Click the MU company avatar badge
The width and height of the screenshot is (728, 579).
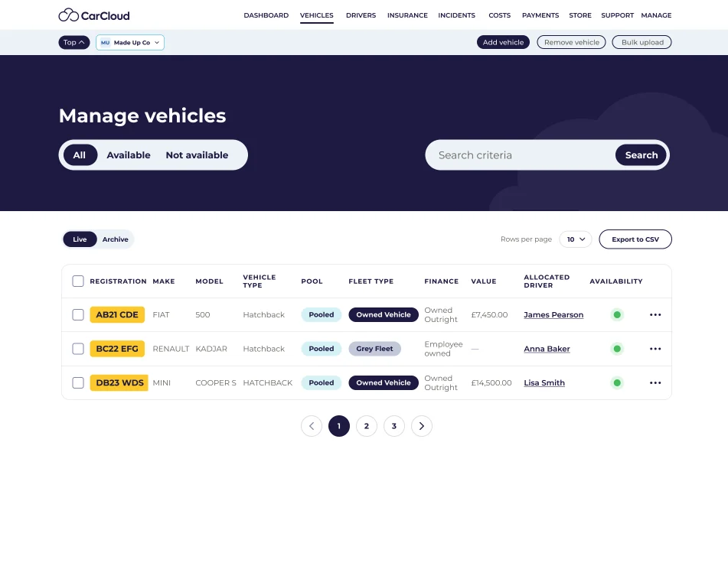(106, 42)
